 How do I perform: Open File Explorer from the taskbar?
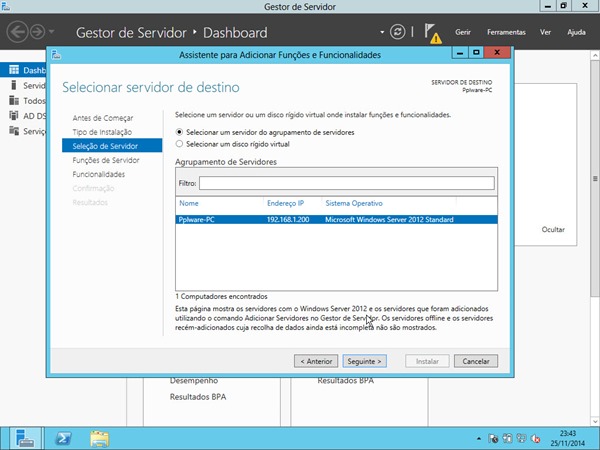99,439
